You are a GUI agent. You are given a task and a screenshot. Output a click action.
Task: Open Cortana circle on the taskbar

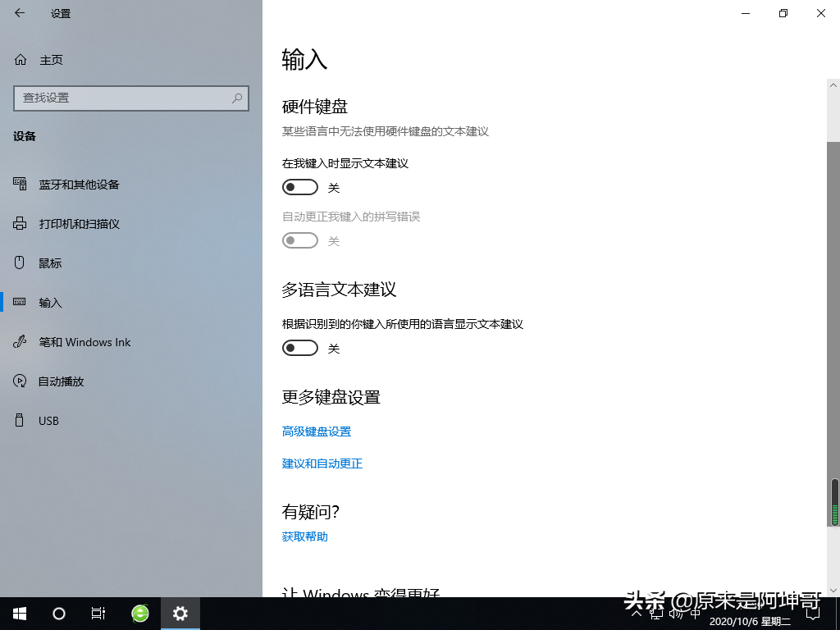click(x=59, y=614)
